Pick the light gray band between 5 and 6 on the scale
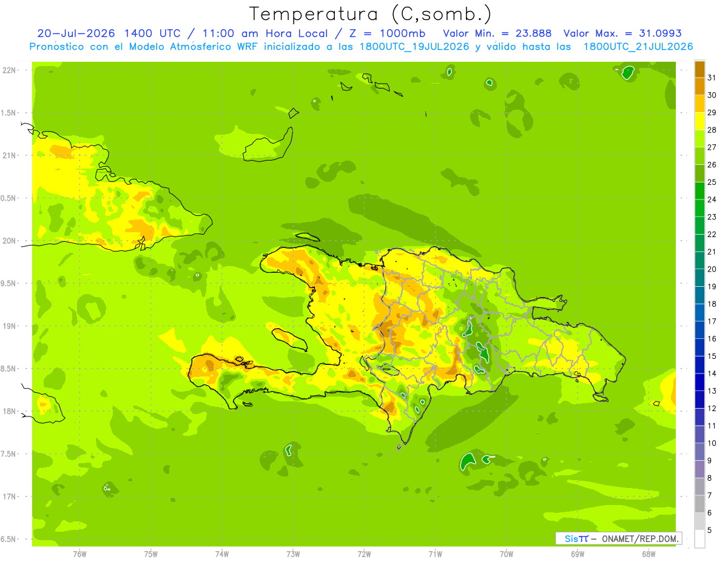This screenshot has width=728, height=562. 699,521
